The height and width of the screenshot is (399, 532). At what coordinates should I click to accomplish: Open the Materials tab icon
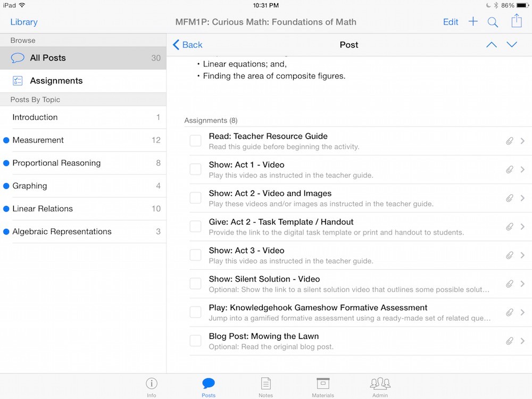(x=323, y=386)
